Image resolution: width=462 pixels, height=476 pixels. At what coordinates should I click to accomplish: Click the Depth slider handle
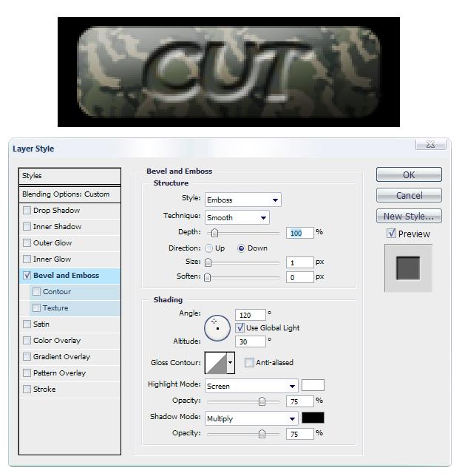[x=214, y=233]
